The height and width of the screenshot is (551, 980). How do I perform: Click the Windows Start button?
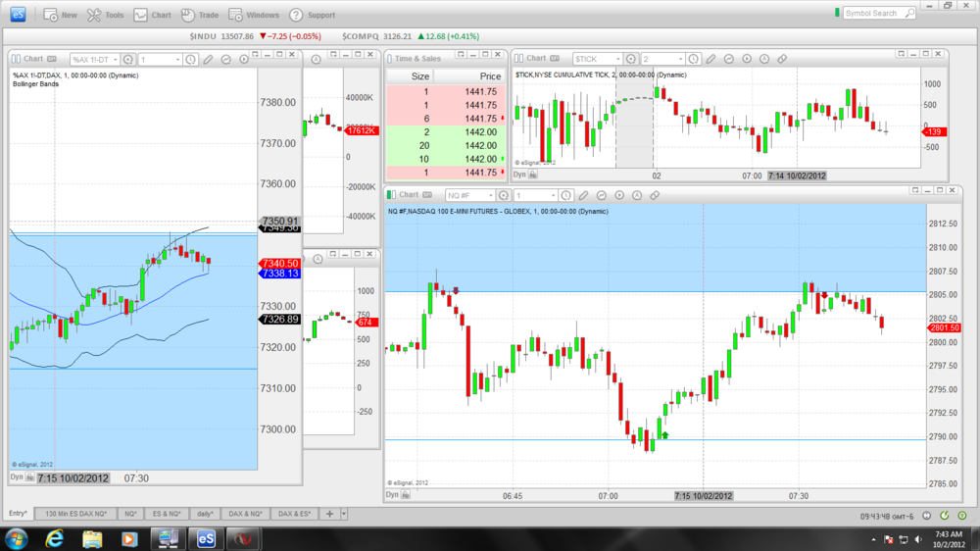pos(17,538)
